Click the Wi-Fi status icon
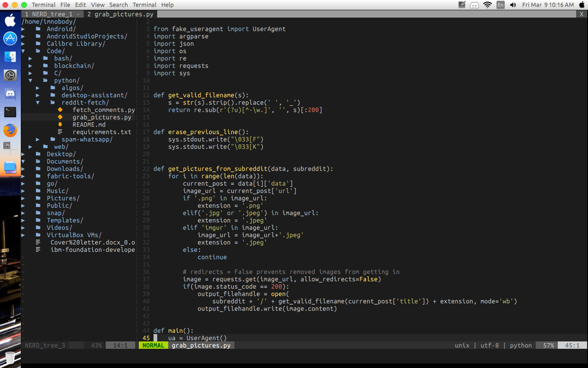The height and width of the screenshot is (368, 588). pyautogui.click(x=487, y=5)
